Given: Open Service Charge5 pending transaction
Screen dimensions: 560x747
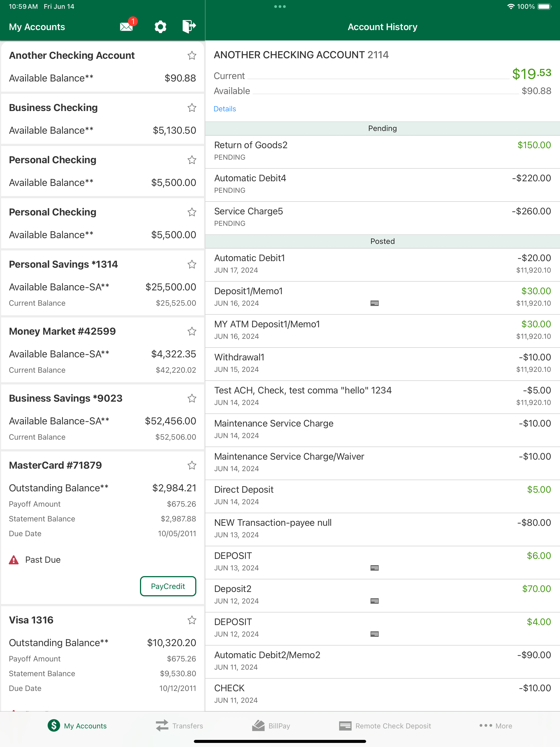Looking at the screenshot, I should pos(382,218).
